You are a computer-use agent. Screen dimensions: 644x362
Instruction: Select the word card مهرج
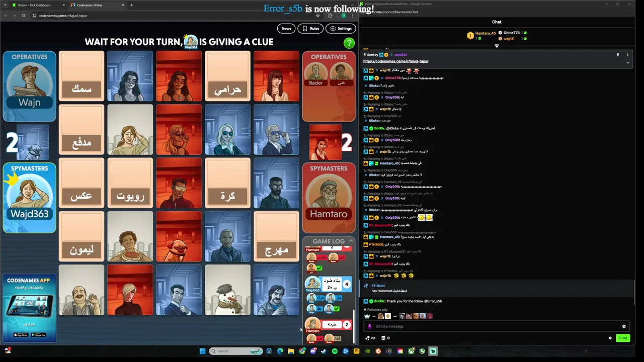point(276,236)
